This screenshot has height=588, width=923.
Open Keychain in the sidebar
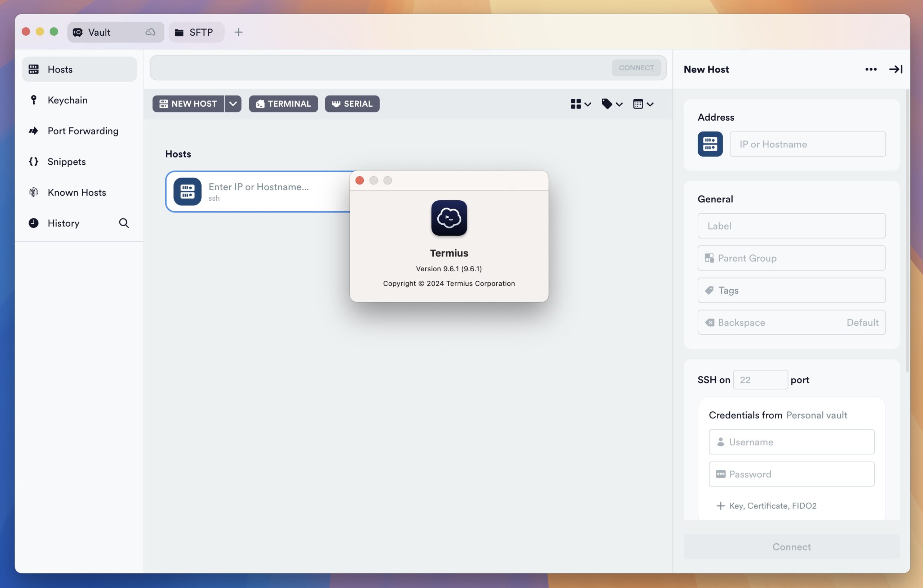79,100
